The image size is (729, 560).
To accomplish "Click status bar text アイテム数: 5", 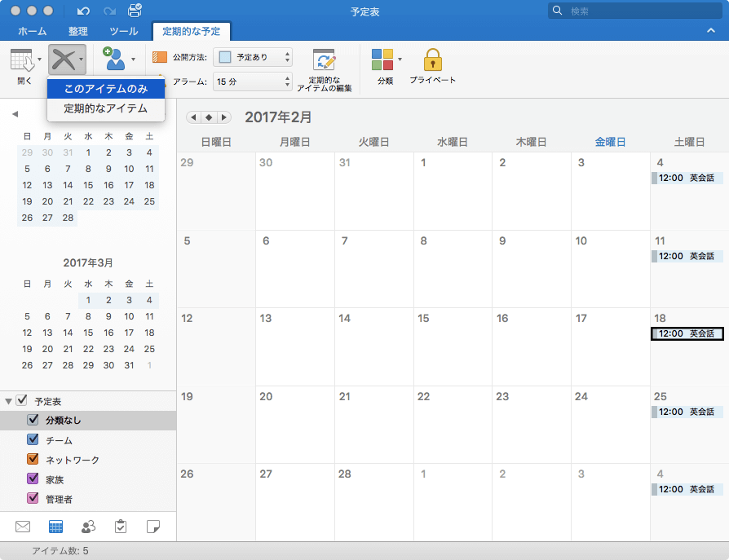I will click(60, 551).
